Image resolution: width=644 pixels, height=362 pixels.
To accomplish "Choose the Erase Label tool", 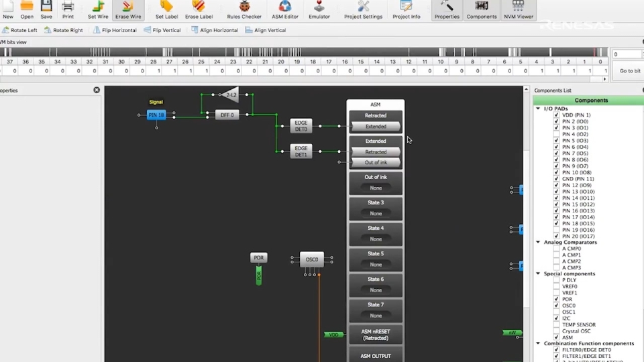I will [x=199, y=10].
